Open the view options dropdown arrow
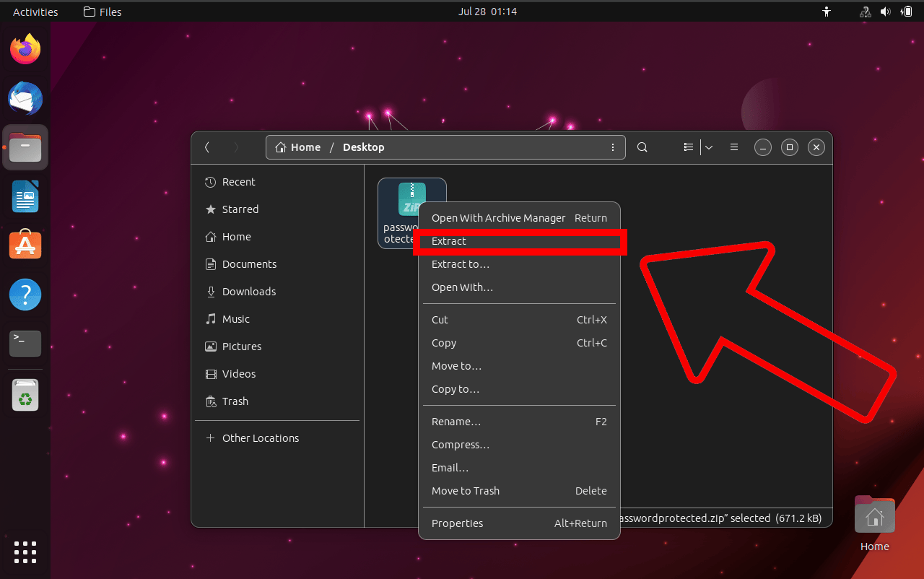 click(x=708, y=147)
